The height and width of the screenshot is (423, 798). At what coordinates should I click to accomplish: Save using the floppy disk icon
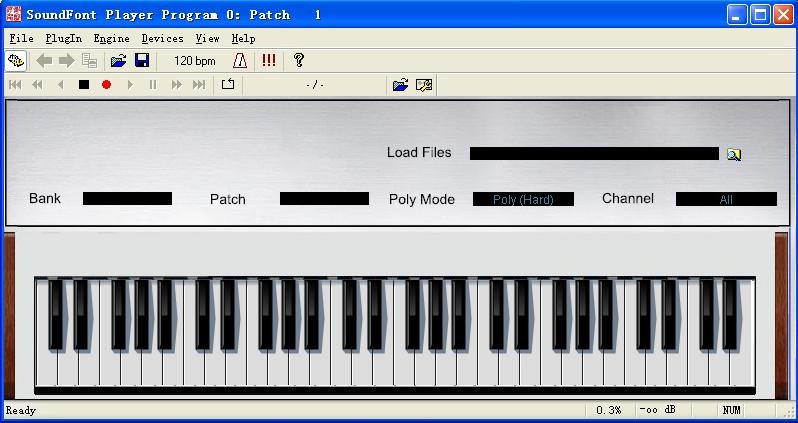(142, 61)
